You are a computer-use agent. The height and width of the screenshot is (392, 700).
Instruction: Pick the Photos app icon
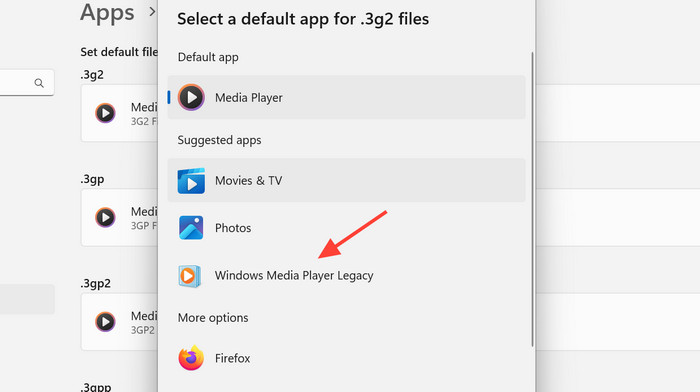click(191, 228)
